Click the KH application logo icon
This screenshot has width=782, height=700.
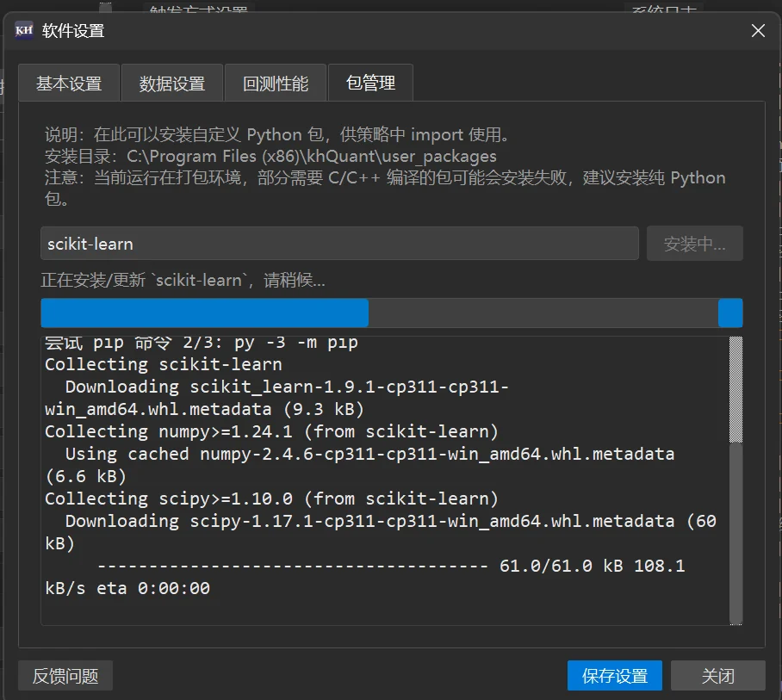point(24,30)
